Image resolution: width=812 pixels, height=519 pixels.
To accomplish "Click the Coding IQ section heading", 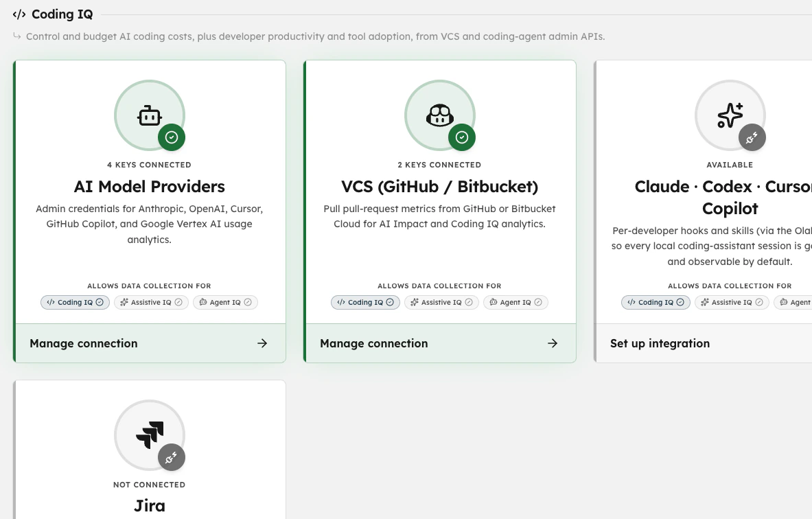I will [62, 14].
